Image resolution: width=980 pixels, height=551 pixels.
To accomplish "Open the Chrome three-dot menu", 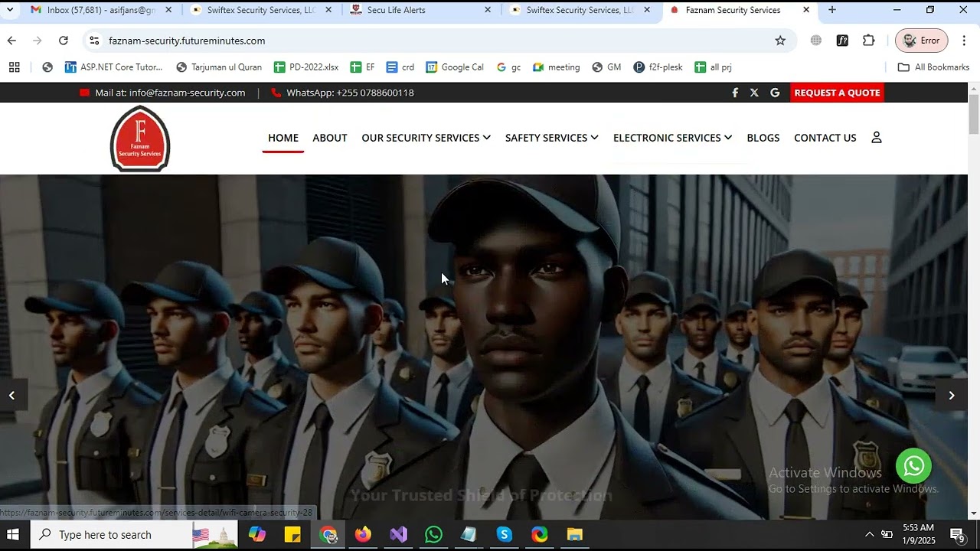I will 964,41.
